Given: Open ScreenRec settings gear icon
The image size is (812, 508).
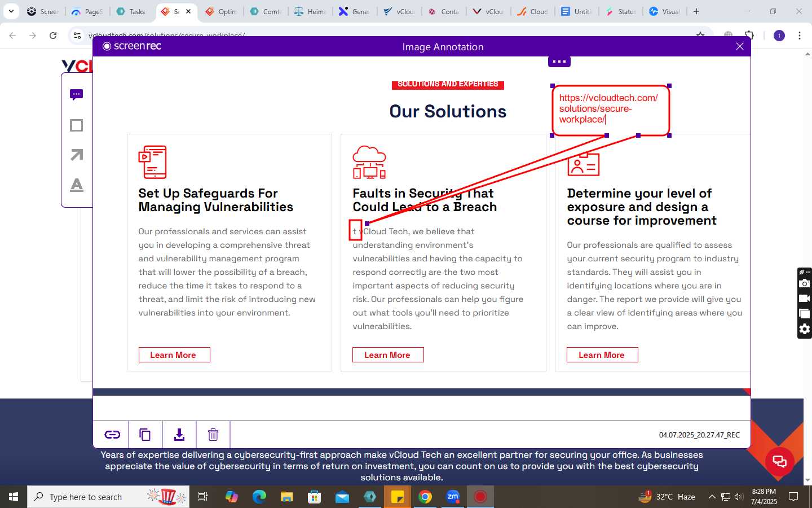Looking at the screenshot, I should pos(805,329).
